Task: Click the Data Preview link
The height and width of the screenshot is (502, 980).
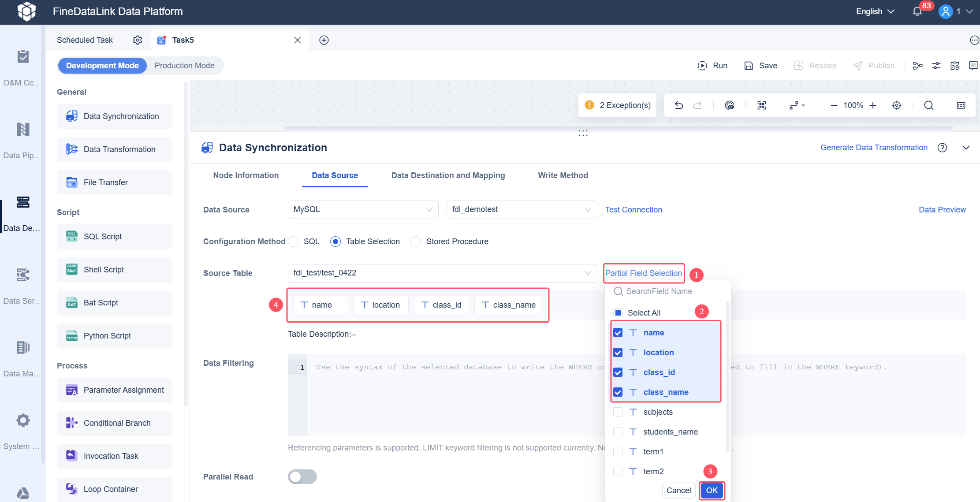Action: coord(942,210)
